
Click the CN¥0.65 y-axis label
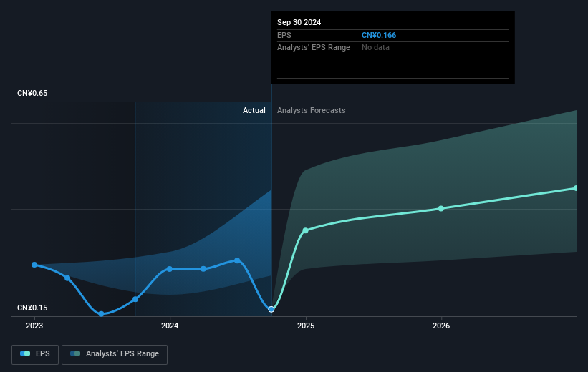[32, 93]
